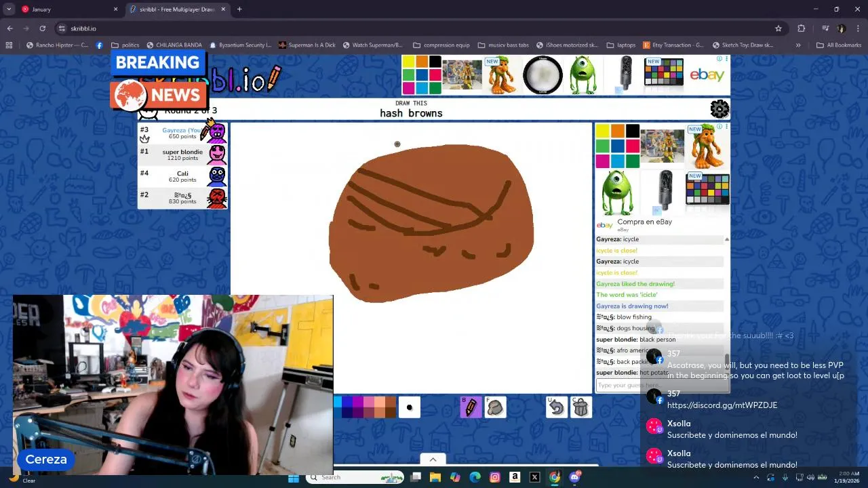The width and height of the screenshot is (868, 488).
Task: Open Discord from the taskbar
Action: pyautogui.click(x=575, y=478)
